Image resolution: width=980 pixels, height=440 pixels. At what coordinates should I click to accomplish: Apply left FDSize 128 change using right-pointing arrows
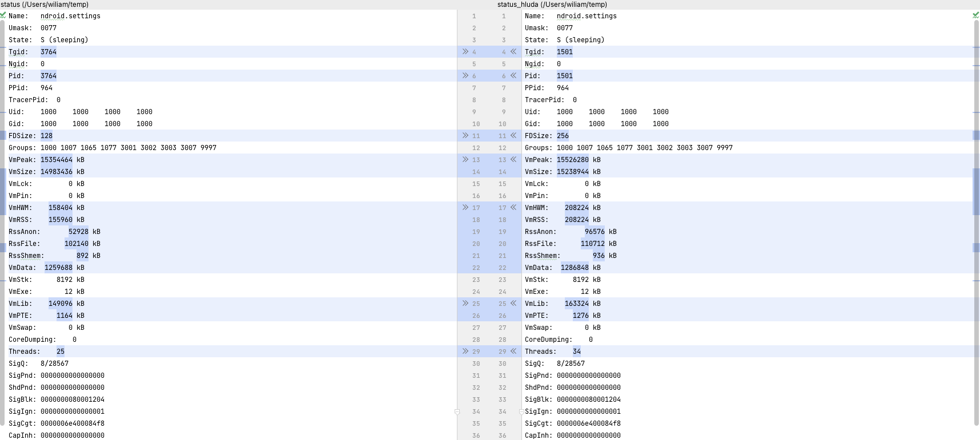(x=465, y=135)
